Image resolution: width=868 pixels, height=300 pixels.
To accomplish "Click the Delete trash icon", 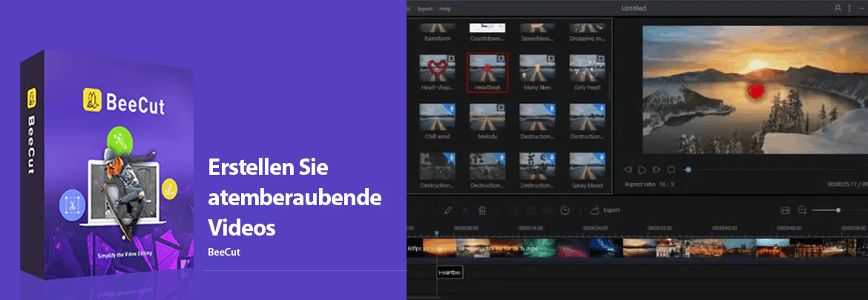I will [x=482, y=210].
